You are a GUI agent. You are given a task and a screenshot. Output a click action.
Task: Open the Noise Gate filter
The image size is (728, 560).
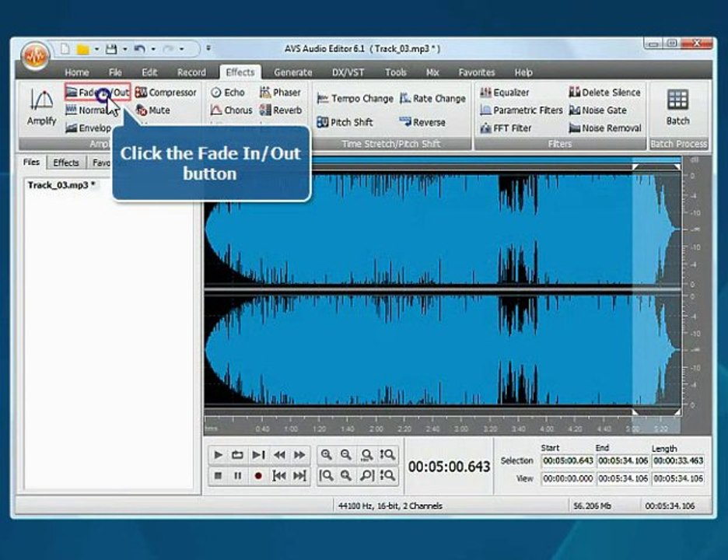click(597, 110)
